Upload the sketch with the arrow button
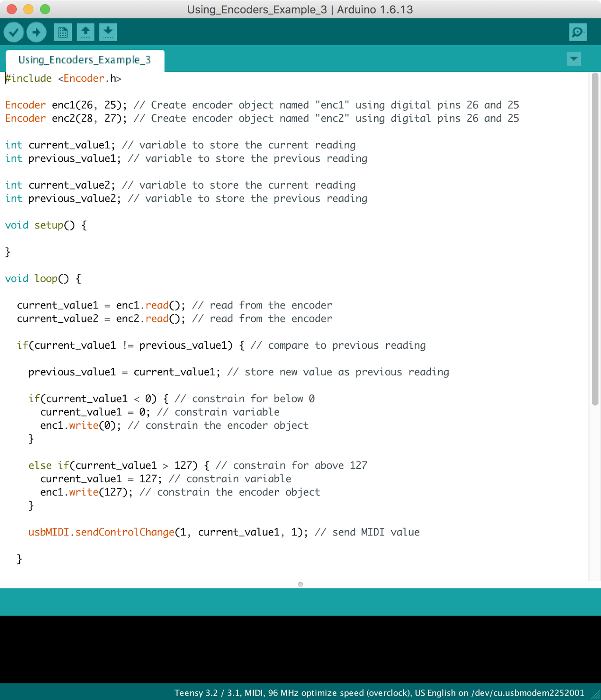The image size is (601, 700). pos(36,32)
